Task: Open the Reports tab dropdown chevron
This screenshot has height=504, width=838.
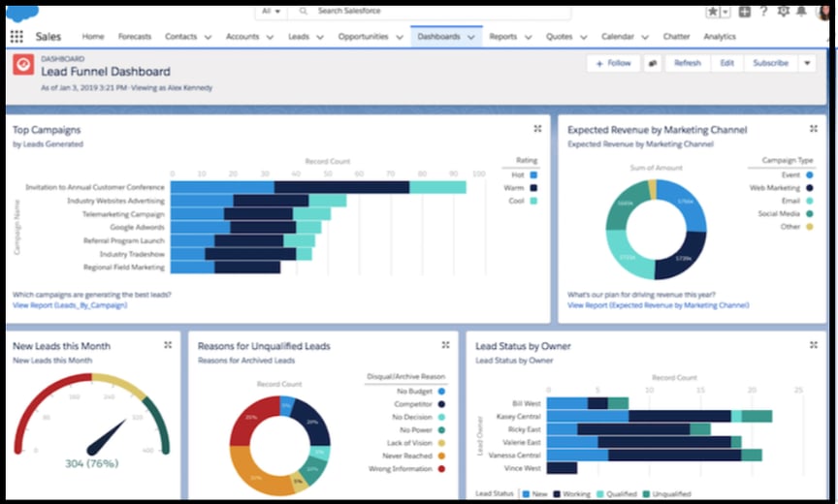Action: click(x=528, y=37)
